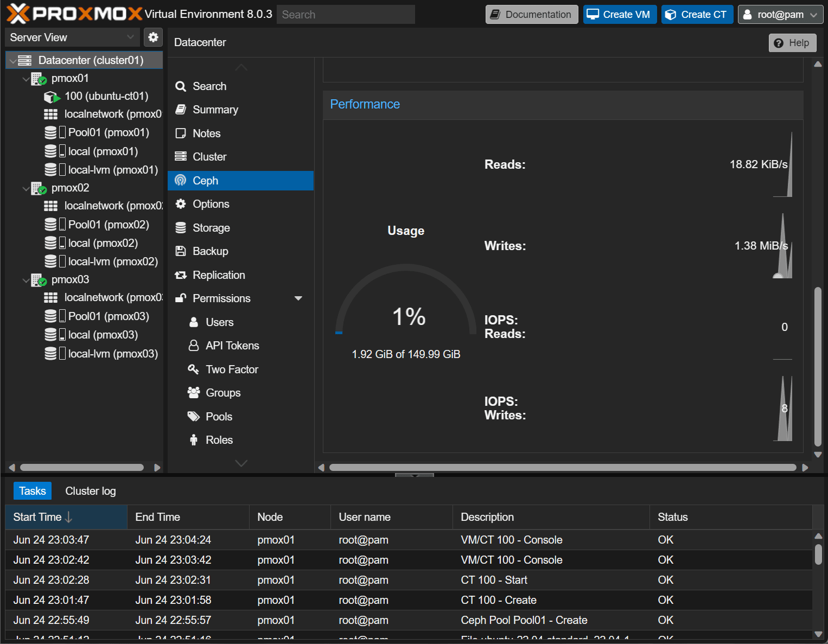Click the Backup floppy disk icon

click(181, 251)
